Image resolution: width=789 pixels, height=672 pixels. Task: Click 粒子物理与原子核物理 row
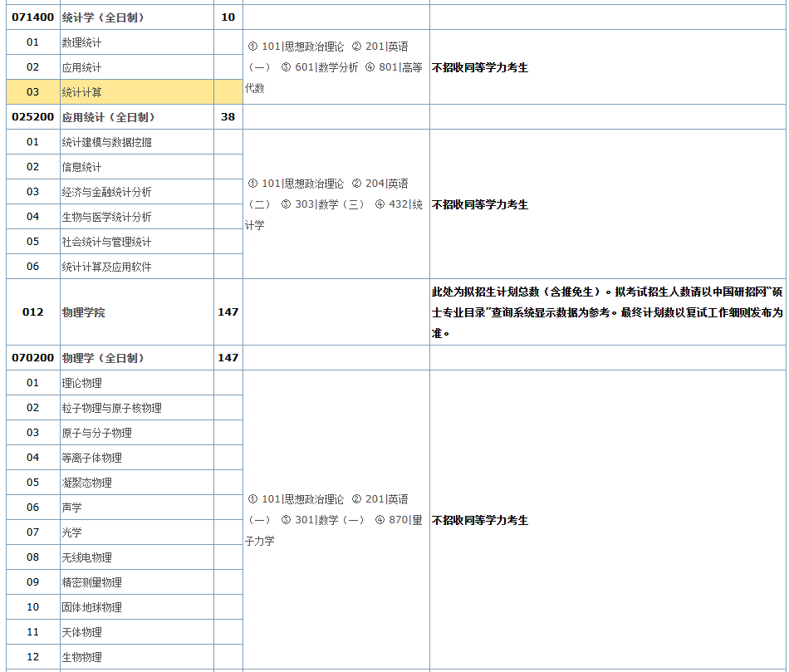pos(111,408)
